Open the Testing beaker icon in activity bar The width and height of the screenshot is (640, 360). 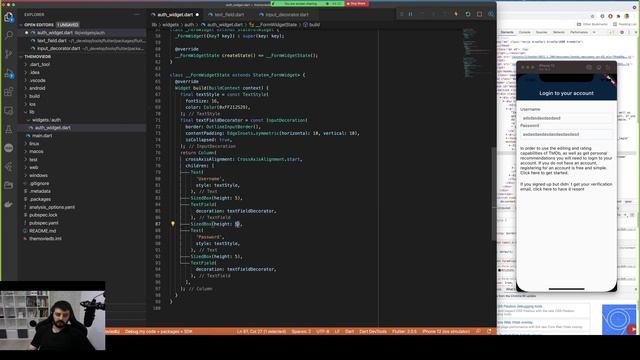[9, 129]
